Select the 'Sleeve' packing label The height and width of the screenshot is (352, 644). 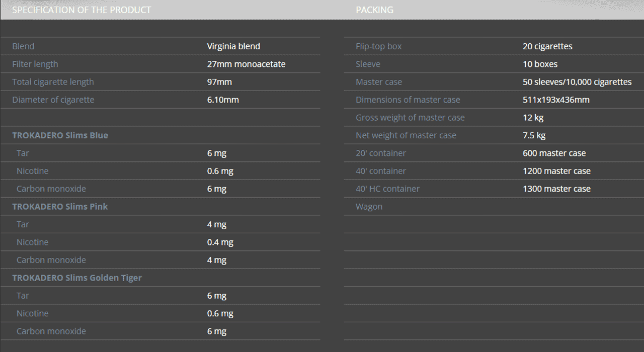[368, 64]
